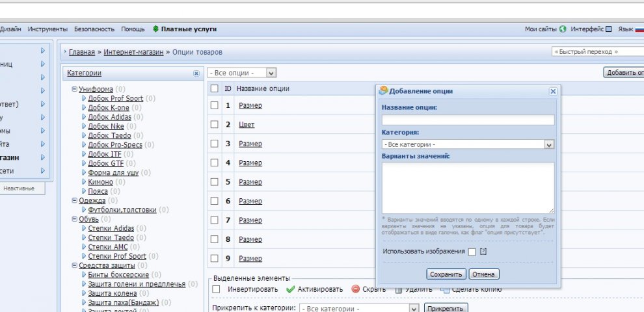Screen dimensions: 644x312
Task: Select the Защита голени и предплечья category
Action: [137, 284]
